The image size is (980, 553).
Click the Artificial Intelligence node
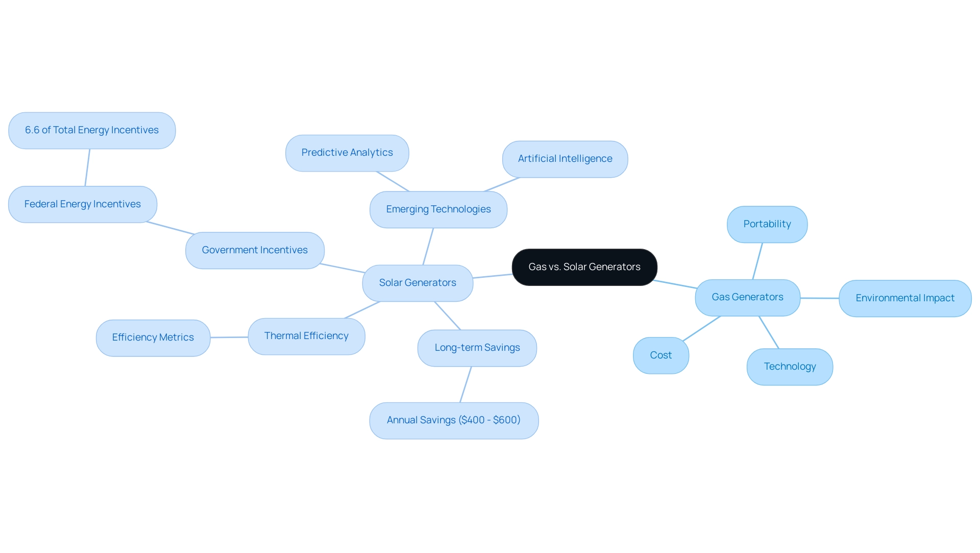[x=565, y=158]
